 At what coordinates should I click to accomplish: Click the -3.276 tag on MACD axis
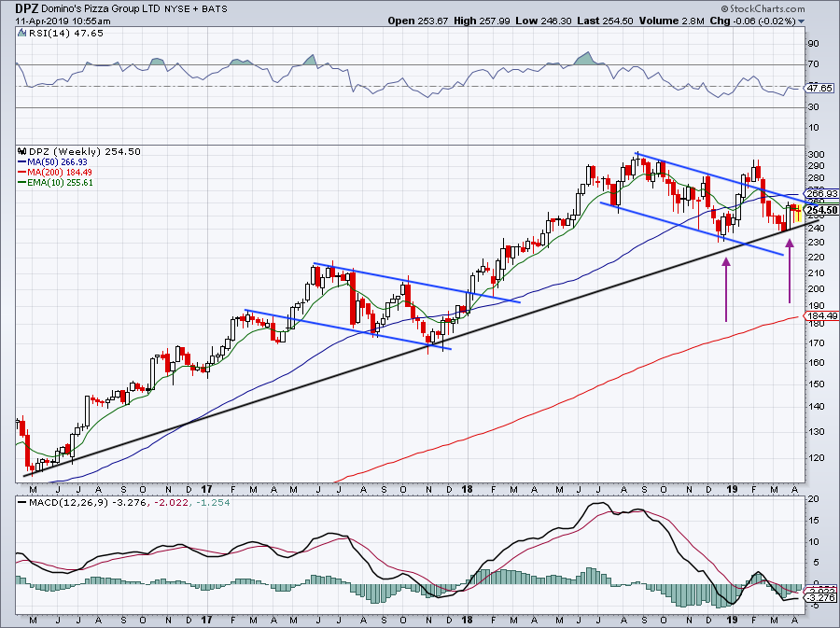[x=820, y=597]
